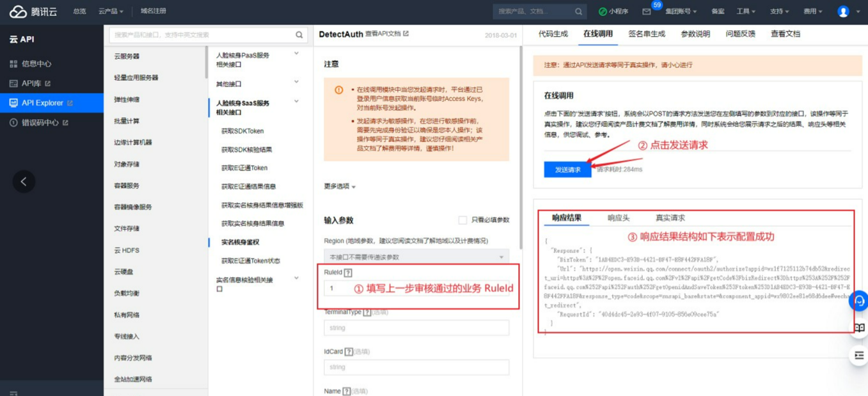868x396 pixels.
Task: Switch to the 代码生成 tab
Action: coord(553,34)
